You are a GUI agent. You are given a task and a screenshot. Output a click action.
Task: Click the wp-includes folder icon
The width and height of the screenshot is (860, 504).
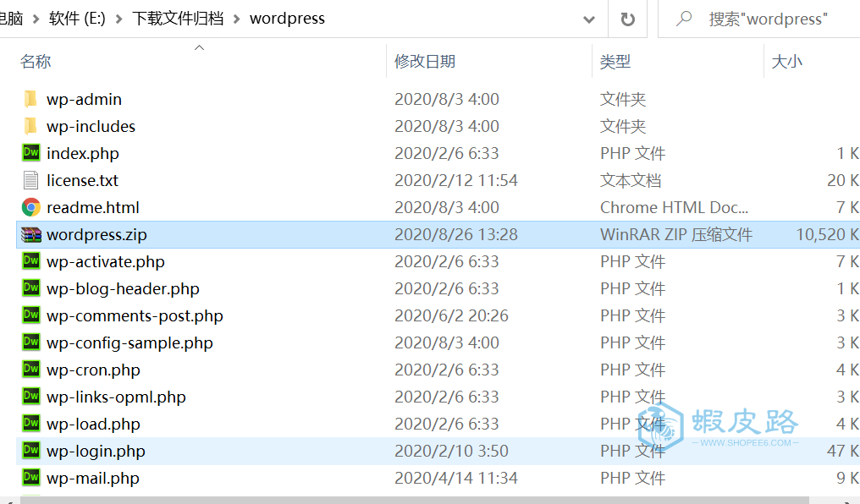[30, 126]
